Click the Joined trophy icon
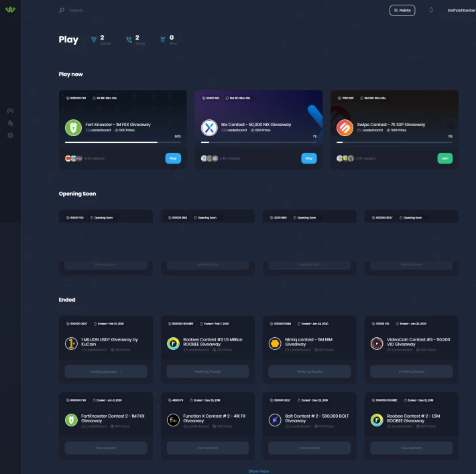 point(94,39)
